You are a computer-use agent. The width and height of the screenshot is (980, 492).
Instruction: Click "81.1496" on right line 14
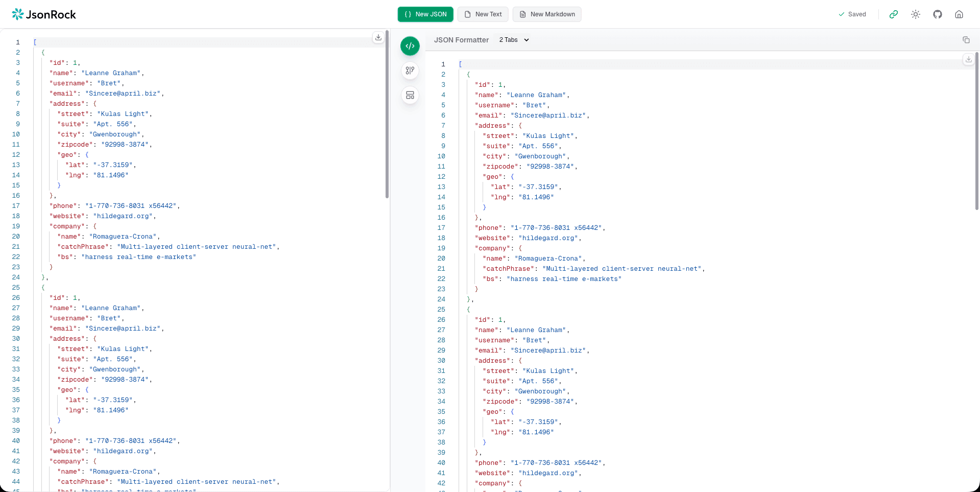pyautogui.click(x=536, y=197)
